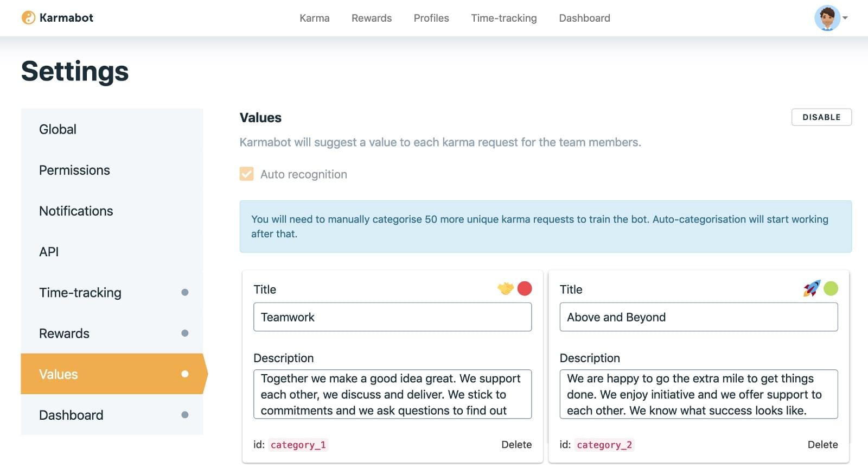Open the Karma tab in top navigation
868x467 pixels.
click(x=314, y=18)
